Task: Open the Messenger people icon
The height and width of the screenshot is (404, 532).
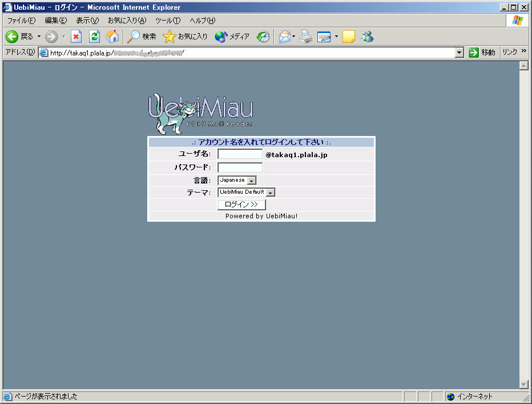Action: pos(368,37)
